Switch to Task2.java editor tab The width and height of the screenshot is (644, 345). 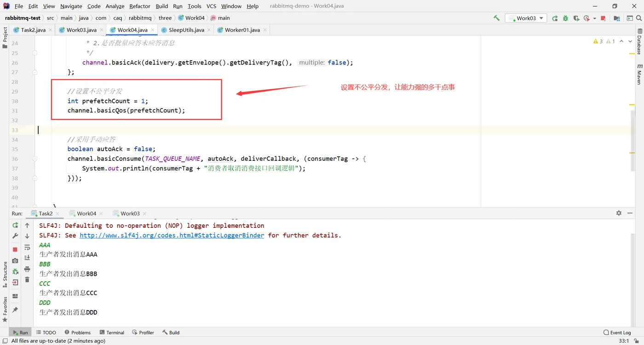(33, 30)
